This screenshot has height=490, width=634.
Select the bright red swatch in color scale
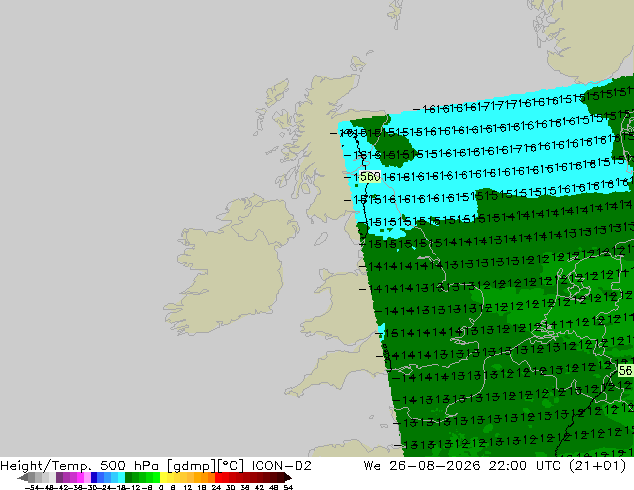click(x=219, y=477)
